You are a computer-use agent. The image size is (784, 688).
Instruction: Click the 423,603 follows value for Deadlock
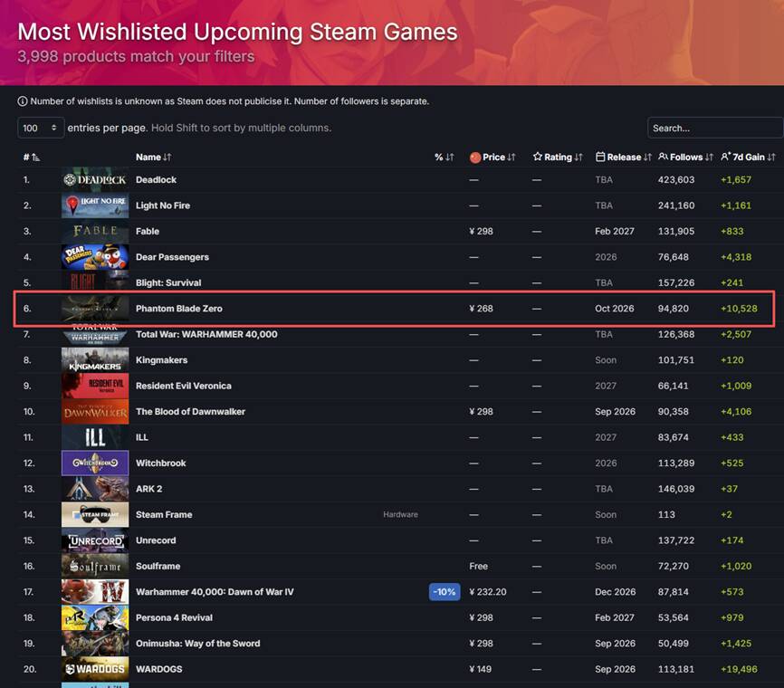(x=676, y=179)
